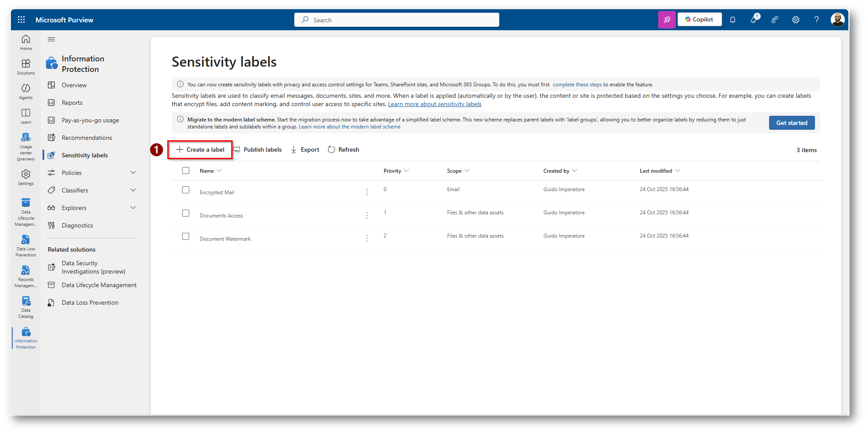Image resolution: width=868 pixels, height=434 pixels.
Task: Open the connected people icon in header
Action: [775, 20]
